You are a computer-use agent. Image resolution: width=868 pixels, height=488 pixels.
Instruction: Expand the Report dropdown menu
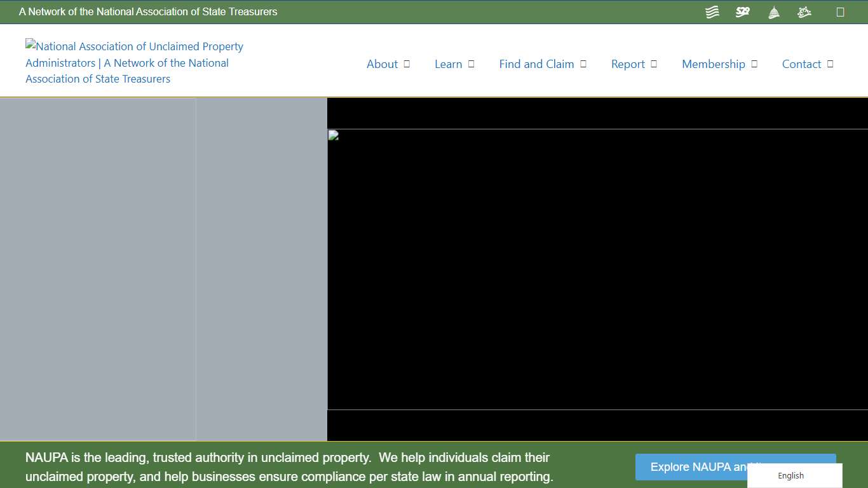(654, 64)
